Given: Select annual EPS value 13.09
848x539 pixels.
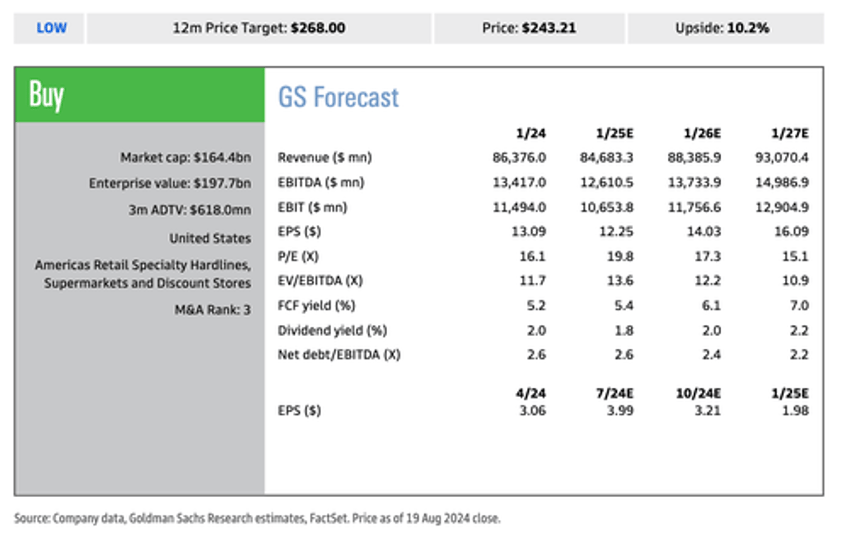Looking at the screenshot, I should pos(529,231).
